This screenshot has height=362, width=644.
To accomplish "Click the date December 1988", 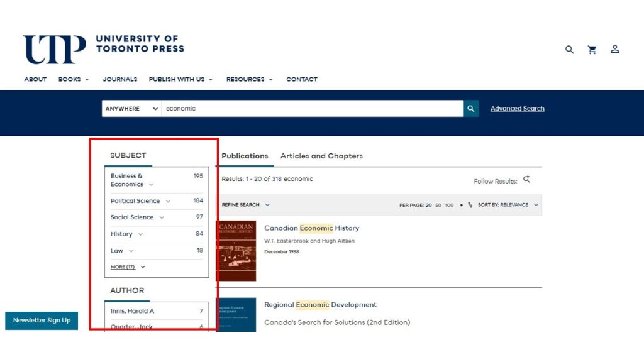I will [x=281, y=251].
